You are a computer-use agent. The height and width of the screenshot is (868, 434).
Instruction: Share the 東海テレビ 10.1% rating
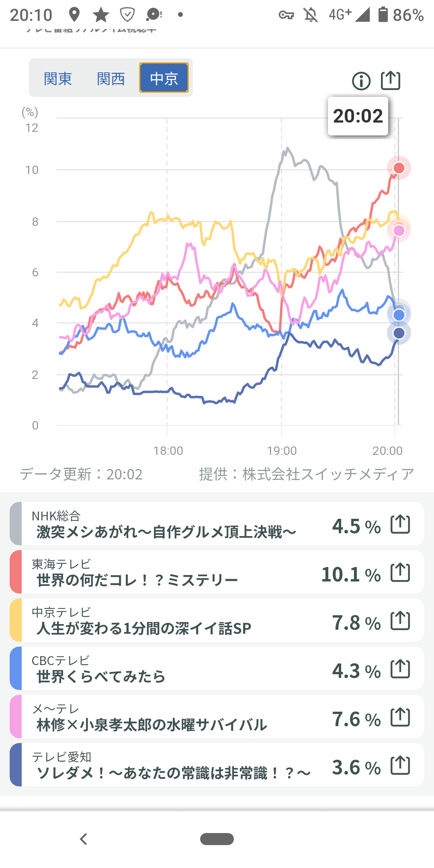coord(400,573)
